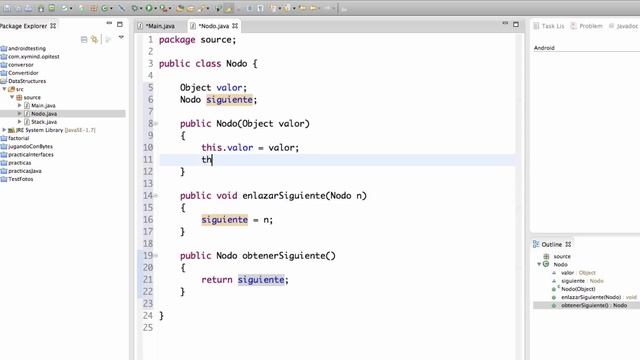This screenshot has width=640, height=360.
Task: Fold the obtenerSiguiente method at line 19
Action: pos(156,256)
